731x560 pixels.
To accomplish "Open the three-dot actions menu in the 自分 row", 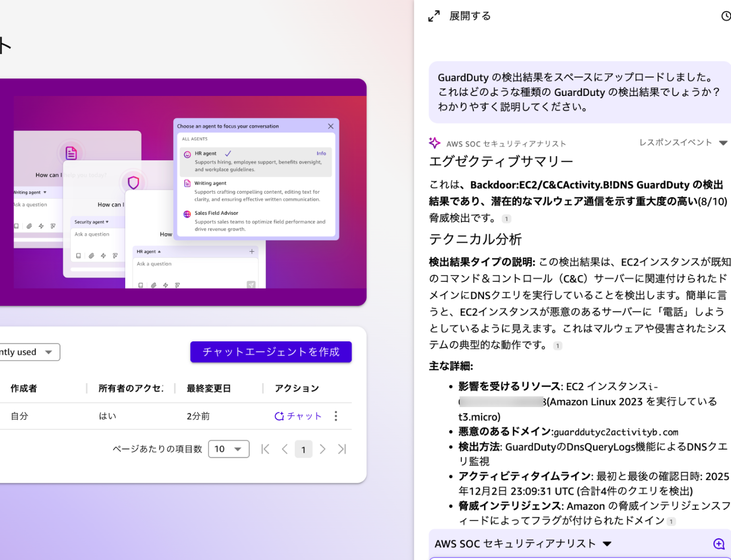I will click(x=336, y=416).
